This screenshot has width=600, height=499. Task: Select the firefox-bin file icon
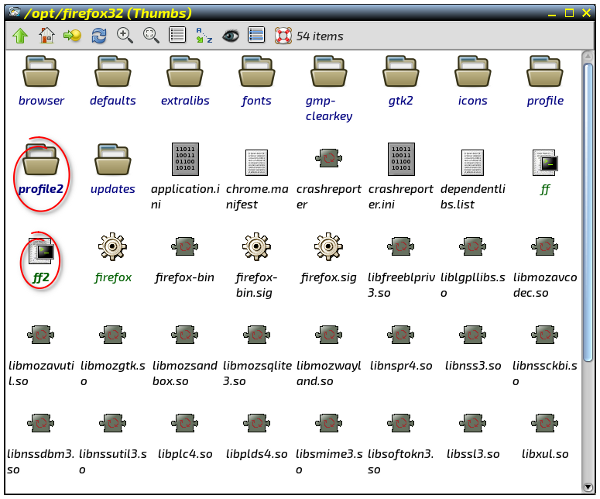coord(184,246)
